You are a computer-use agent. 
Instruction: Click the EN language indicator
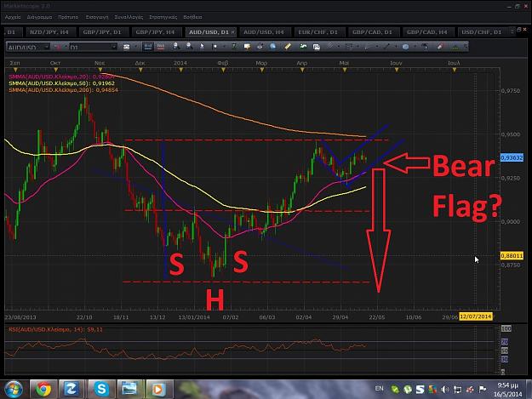click(380, 389)
